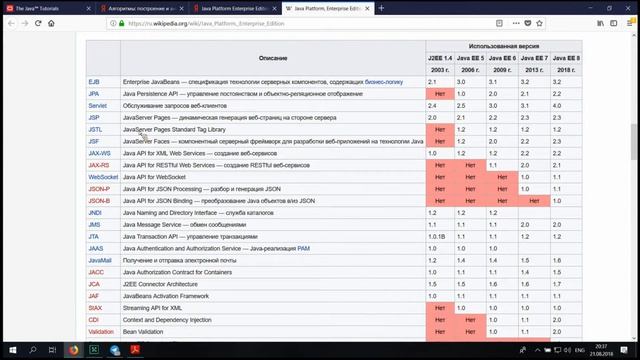Screen dimensions: 640x360
Task: Close The Java Tutorials tab
Action: (x=89, y=8)
